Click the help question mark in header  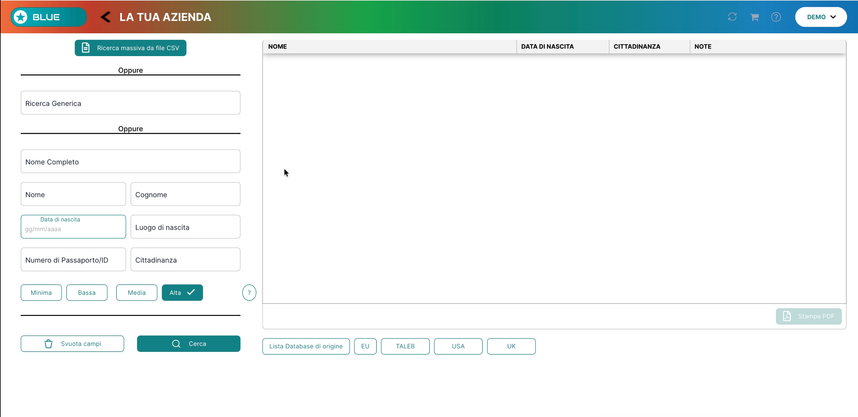click(x=776, y=17)
